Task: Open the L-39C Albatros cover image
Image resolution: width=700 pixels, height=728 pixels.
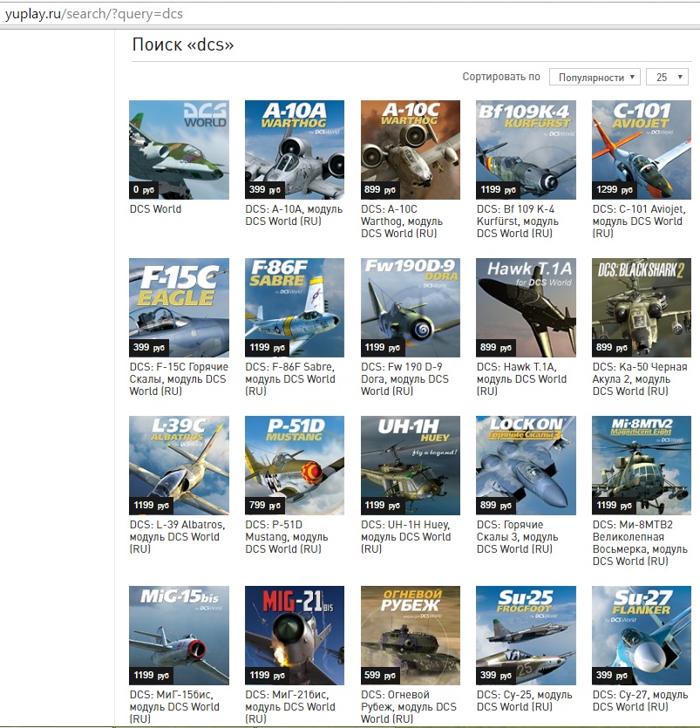Action: (180, 466)
